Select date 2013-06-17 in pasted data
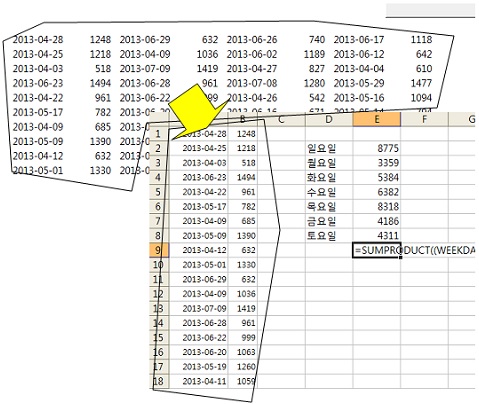The width and height of the screenshot is (479, 404). pyautogui.click(x=359, y=40)
